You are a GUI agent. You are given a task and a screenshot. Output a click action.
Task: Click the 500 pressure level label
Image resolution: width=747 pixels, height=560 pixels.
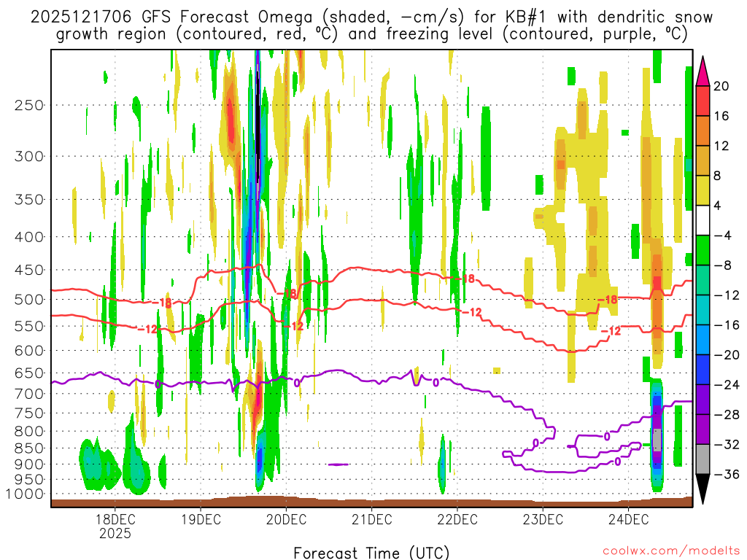tap(29, 300)
